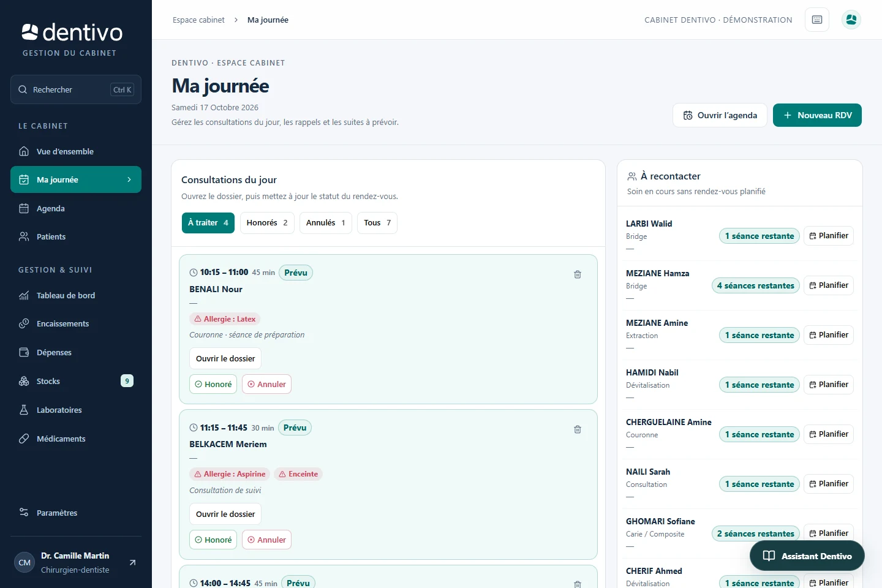Screen dimensions: 882x588
Task: Open Encaissements in sidebar
Action: [76, 323]
